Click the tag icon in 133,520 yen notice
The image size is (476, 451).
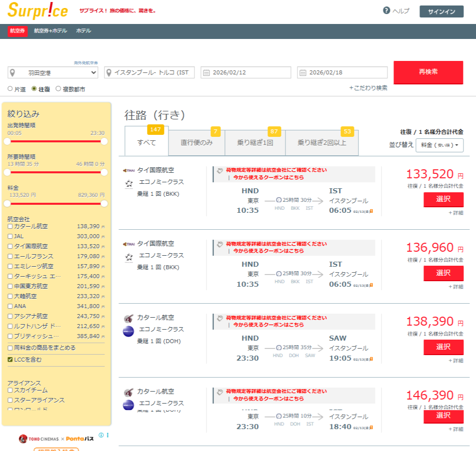tap(220, 170)
